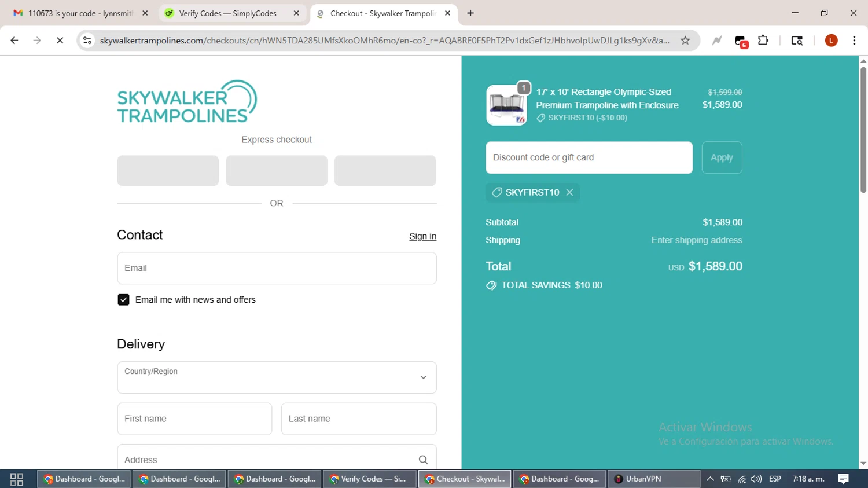Open first Dashboard - Google taskbar window

tap(84, 479)
